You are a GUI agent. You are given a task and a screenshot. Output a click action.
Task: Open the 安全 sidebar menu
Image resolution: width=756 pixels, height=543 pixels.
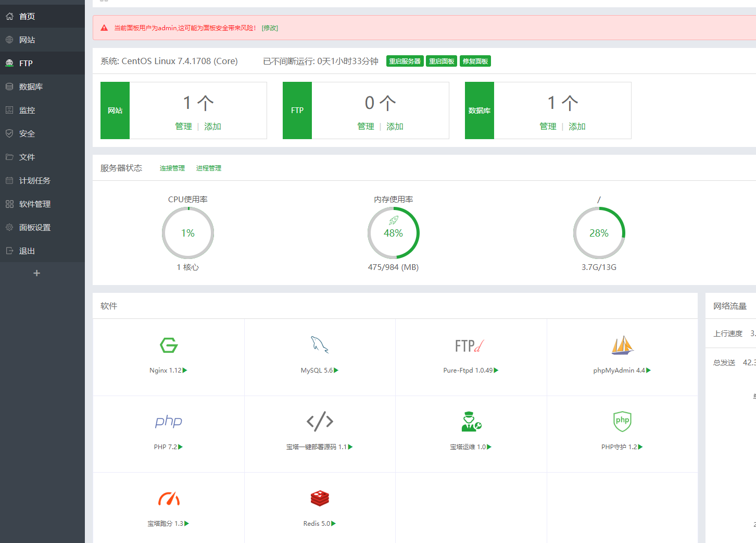[x=42, y=133]
